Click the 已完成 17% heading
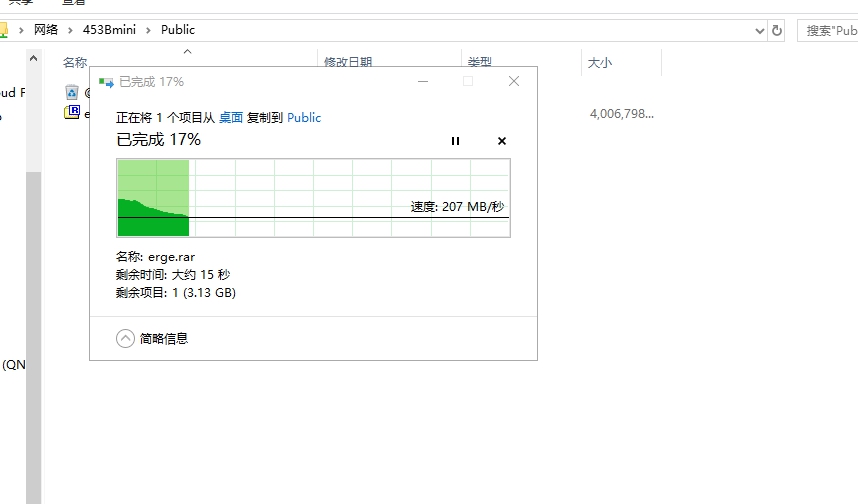Screen dimensions: 858x504 159,140
